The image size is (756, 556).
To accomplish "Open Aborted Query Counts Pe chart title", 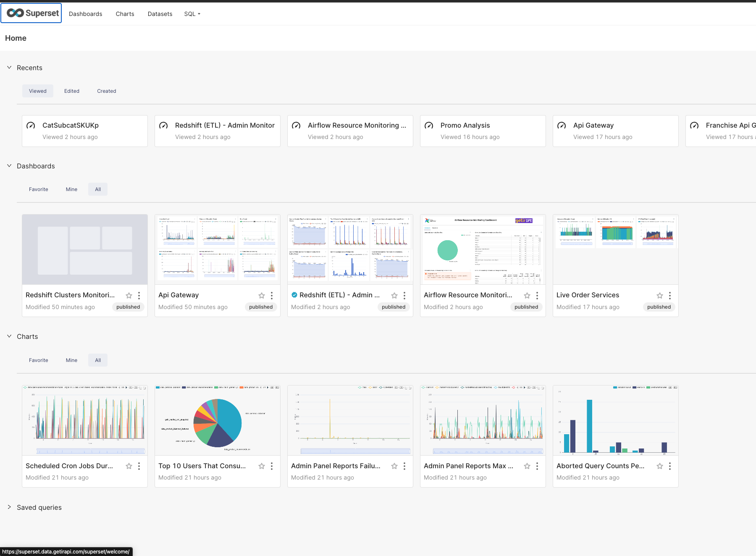I will (x=601, y=466).
